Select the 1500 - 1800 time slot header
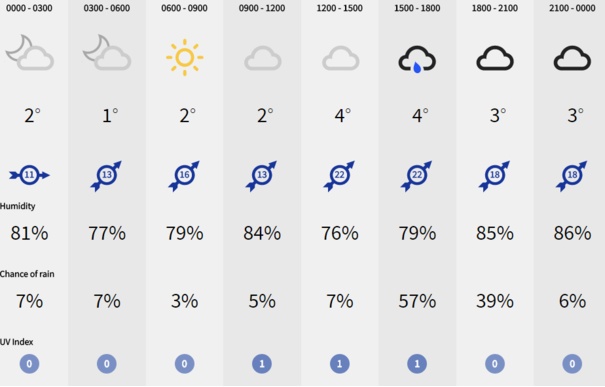The image size is (605, 387). [417, 8]
